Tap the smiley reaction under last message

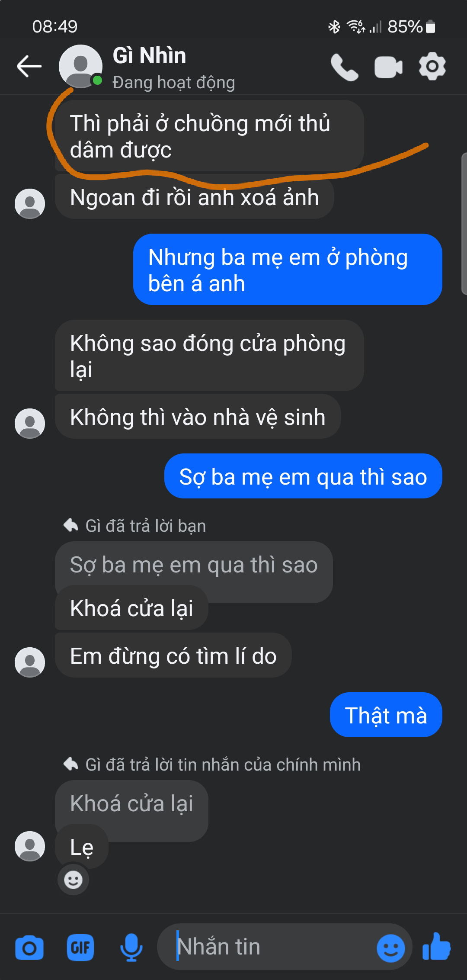click(x=73, y=880)
